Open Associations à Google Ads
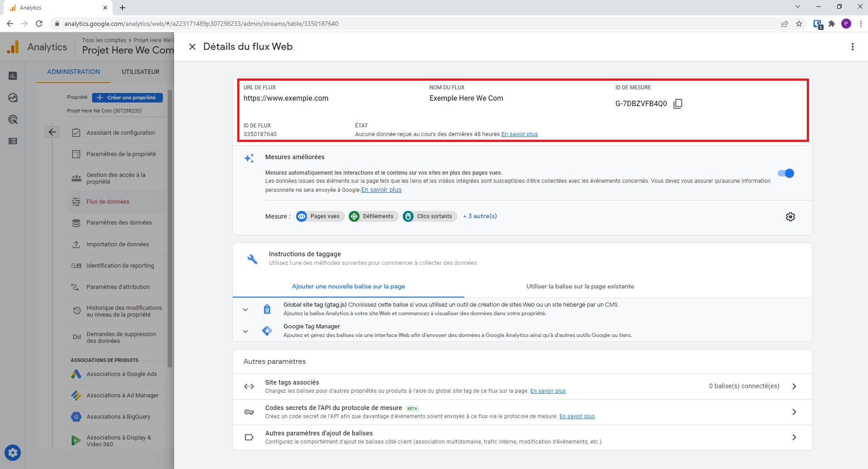868x469 pixels. (117, 374)
